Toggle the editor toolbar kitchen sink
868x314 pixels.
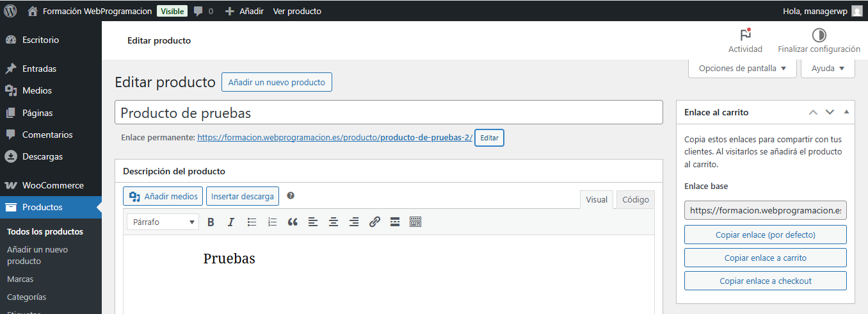[415, 222]
